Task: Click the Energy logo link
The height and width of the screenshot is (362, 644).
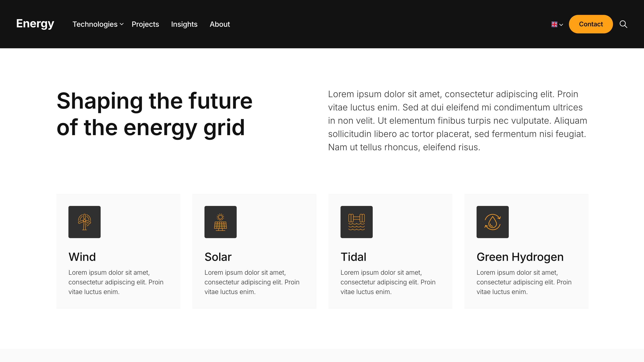Action: (35, 24)
